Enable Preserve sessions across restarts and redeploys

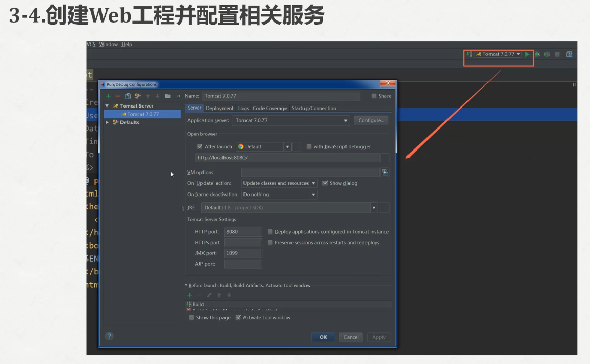click(x=270, y=243)
